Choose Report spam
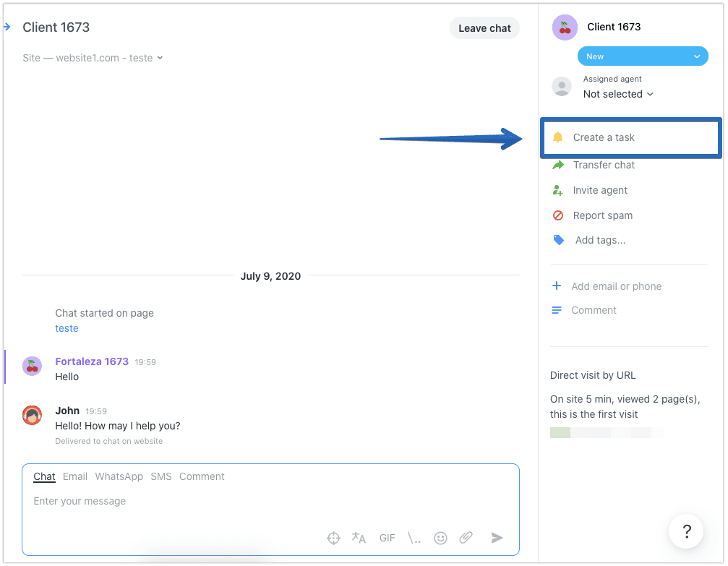Viewport: 728px width, 566px height. [603, 215]
